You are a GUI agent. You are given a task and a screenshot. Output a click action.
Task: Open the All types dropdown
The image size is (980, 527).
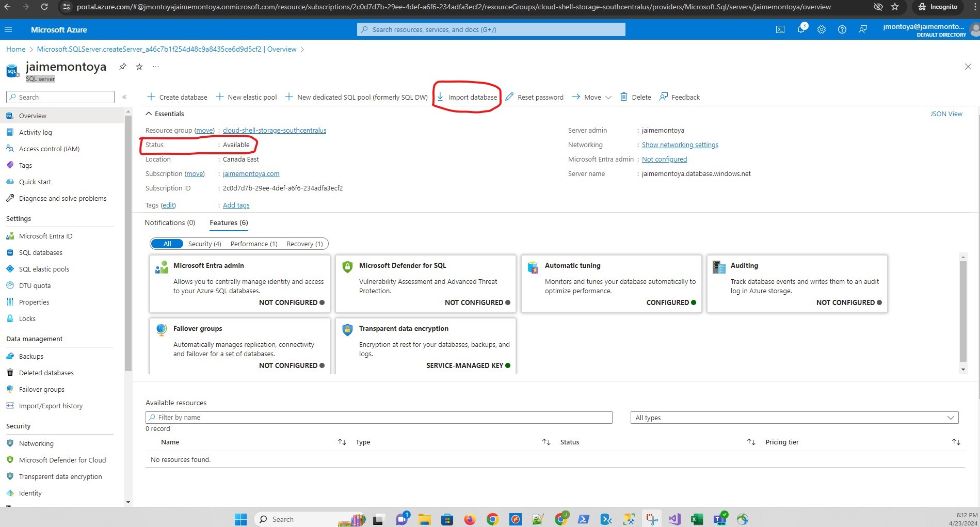click(x=794, y=418)
